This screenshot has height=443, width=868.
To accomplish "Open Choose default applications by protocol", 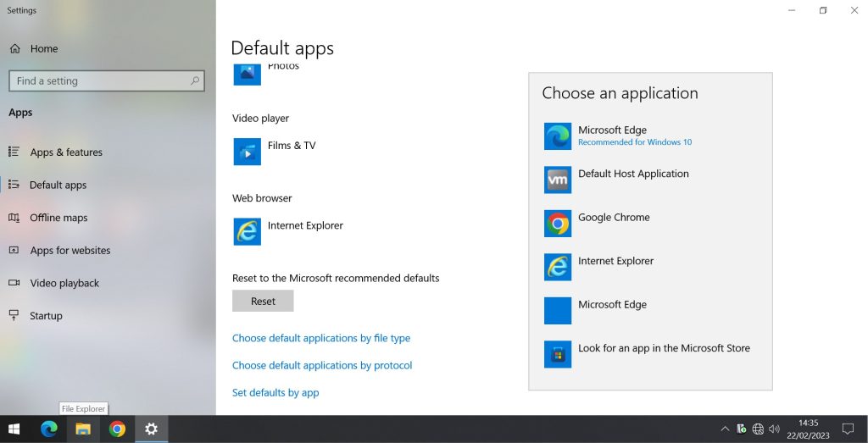I will 322,365.
